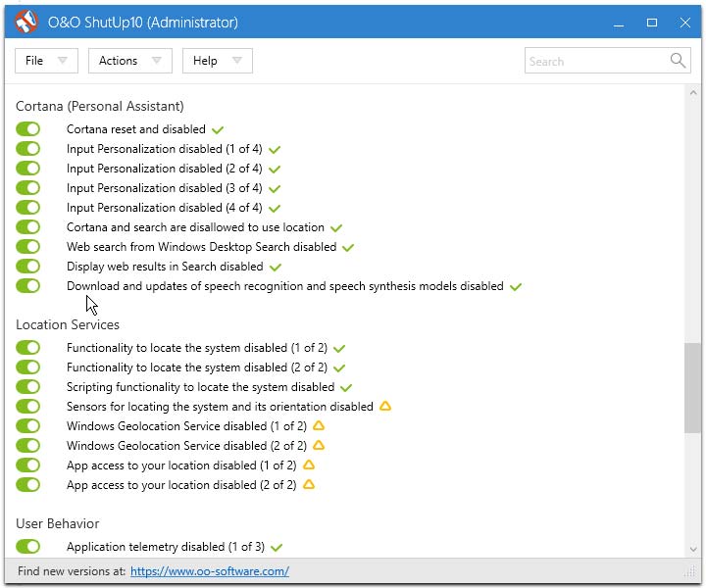Screen dimensions: 706x588
Task: Click checkmark beside Application telemetry disabled (1 of 3)
Action: [x=277, y=548]
